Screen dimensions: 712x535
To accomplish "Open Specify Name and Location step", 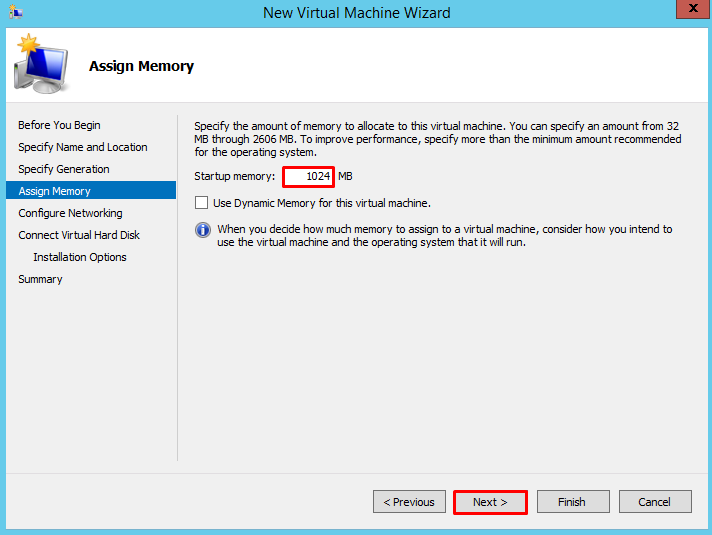I will [x=83, y=147].
